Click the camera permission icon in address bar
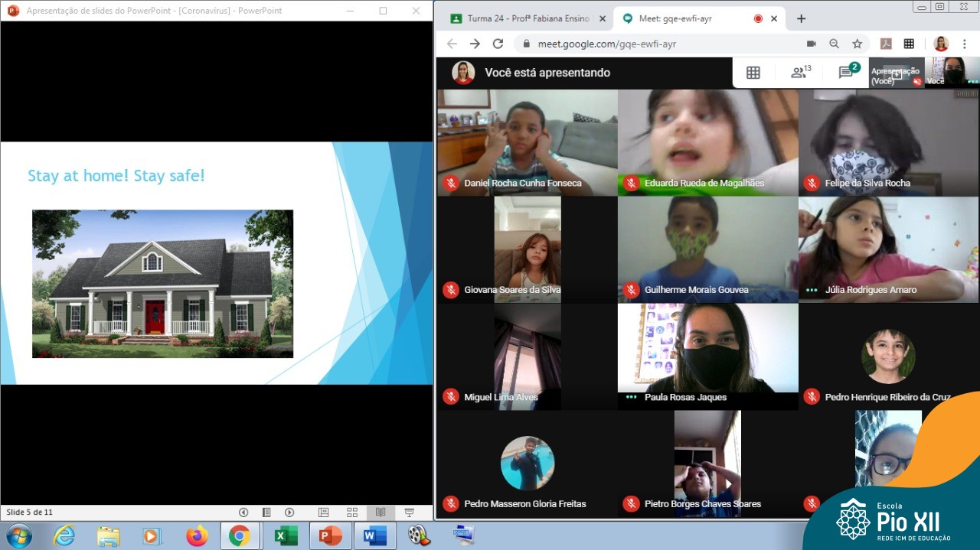This screenshot has height=550, width=980. [x=811, y=44]
